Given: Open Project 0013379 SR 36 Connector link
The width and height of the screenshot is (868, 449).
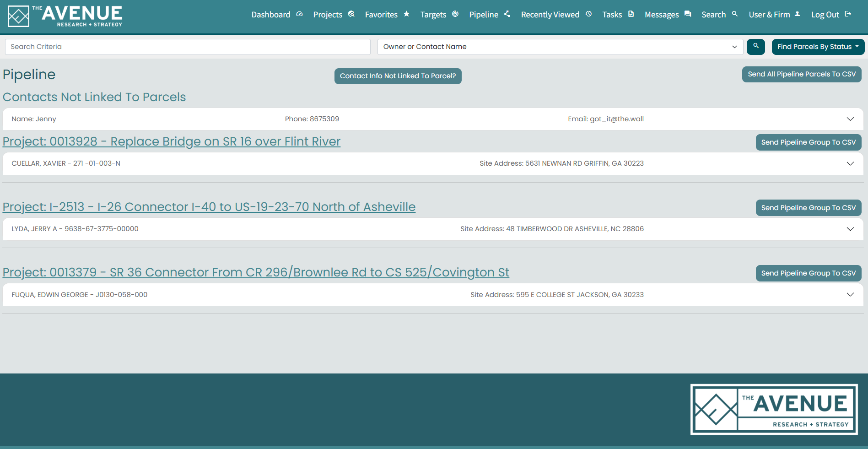Looking at the screenshot, I should click(x=256, y=272).
